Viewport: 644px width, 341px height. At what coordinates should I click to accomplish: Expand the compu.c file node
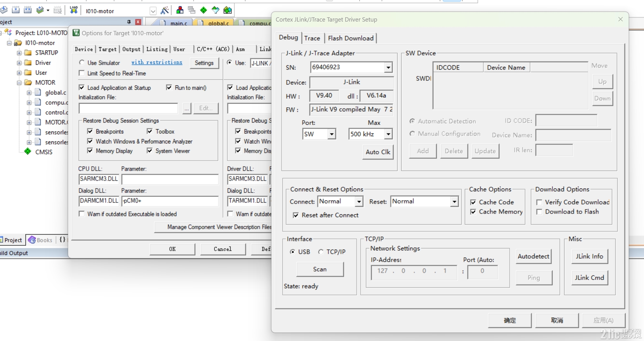click(x=29, y=102)
